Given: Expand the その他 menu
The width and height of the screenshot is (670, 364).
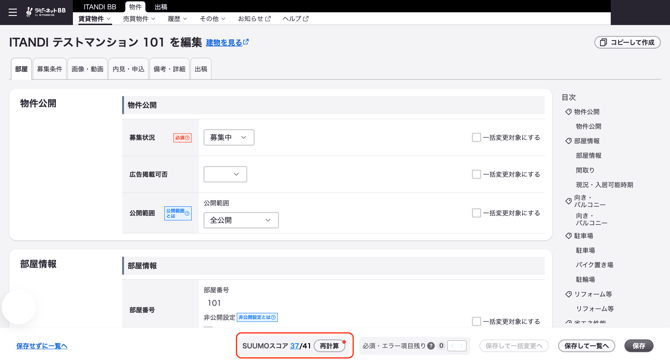Looking at the screenshot, I should pos(212,19).
